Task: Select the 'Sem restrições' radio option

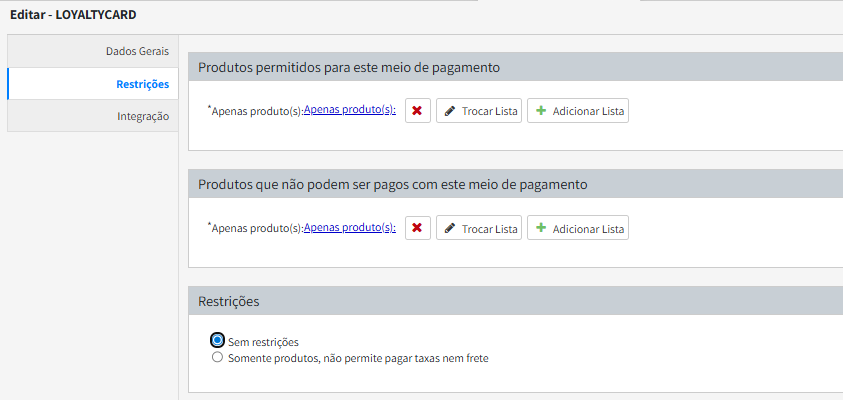Action: pos(217,341)
